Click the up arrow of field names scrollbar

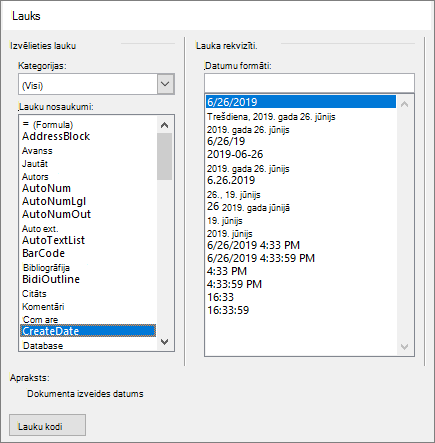164,125
